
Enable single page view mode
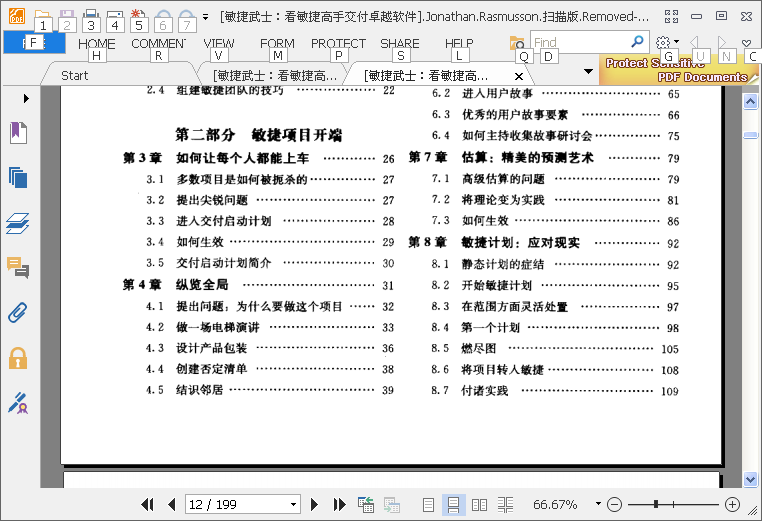pyautogui.click(x=428, y=505)
